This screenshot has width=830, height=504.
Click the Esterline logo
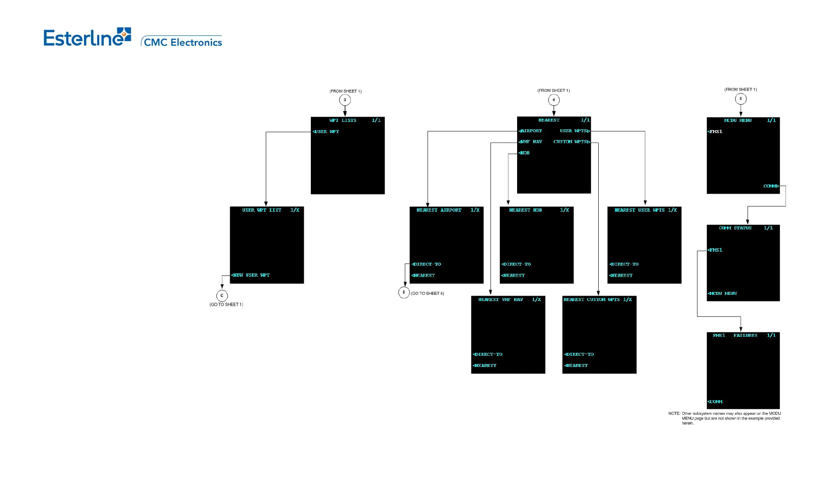click(87, 37)
